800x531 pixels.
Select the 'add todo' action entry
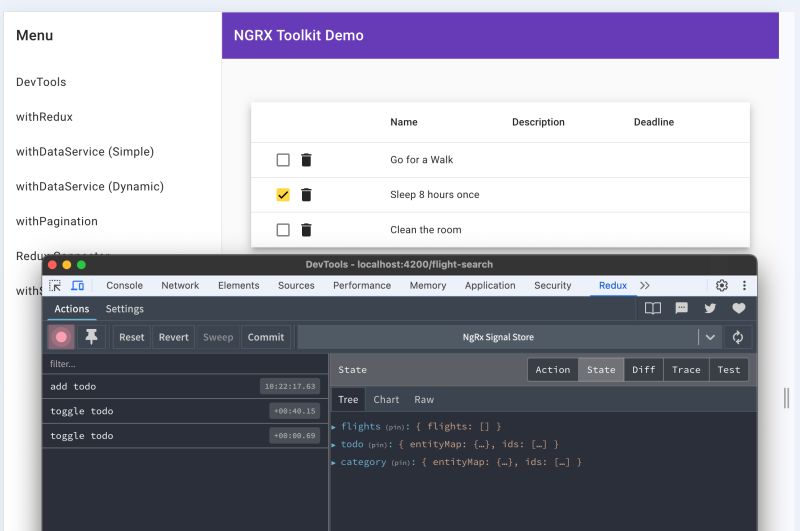pos(185,386)
